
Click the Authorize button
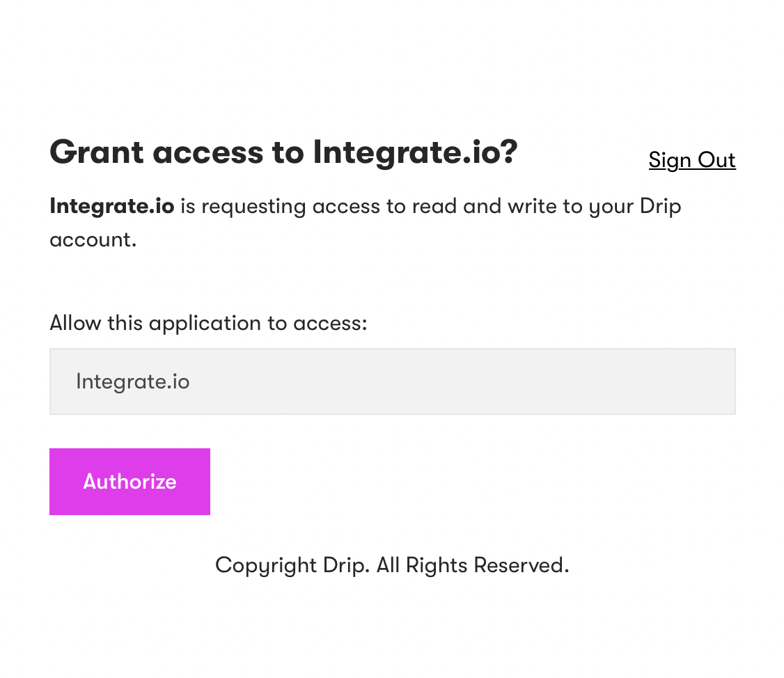(x=130, y=482)
